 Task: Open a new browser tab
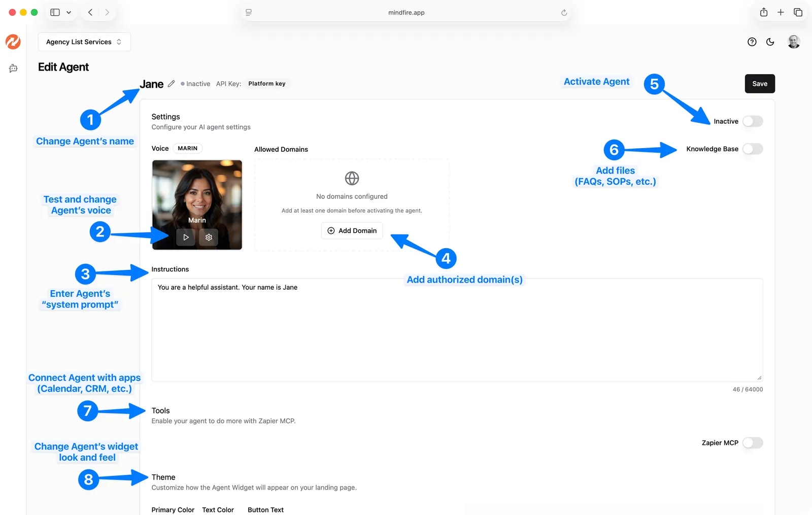coord(781,13)
